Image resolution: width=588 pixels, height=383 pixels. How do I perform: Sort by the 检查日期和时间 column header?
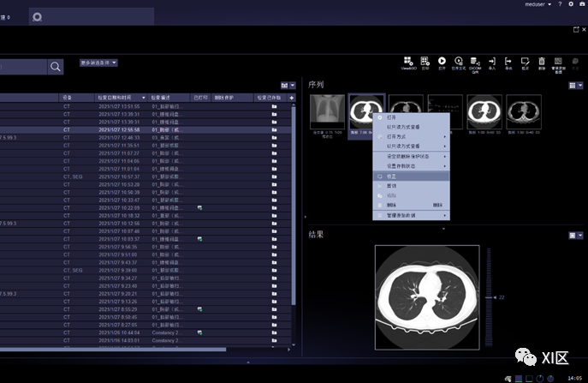tap(120, 98)
